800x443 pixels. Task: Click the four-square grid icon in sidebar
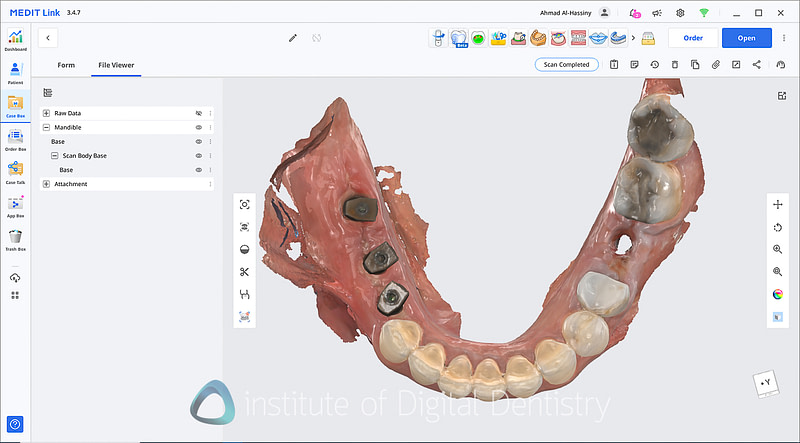pos(15,296)
